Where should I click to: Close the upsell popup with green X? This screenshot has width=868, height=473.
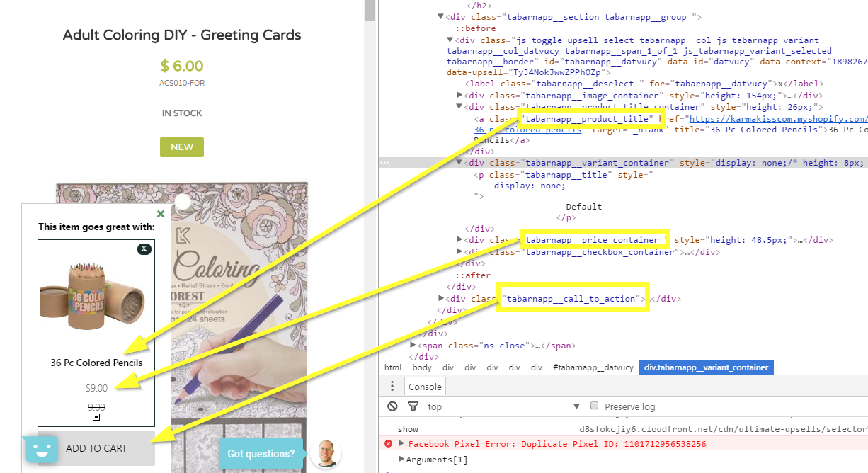pos(160,213)
